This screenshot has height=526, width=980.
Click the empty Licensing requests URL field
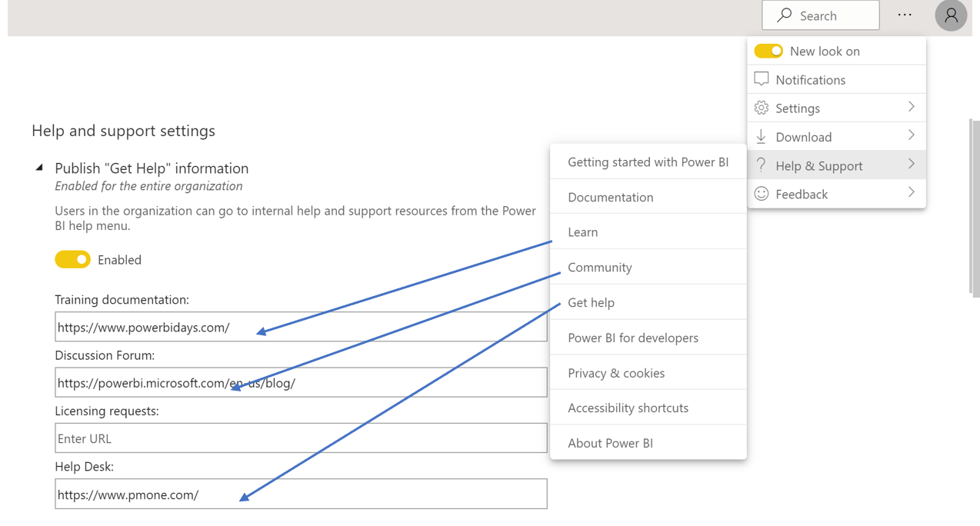point(301,438)
